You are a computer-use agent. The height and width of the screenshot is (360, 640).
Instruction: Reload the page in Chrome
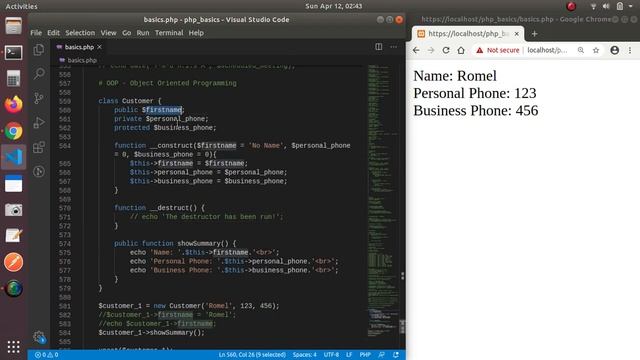point(446,50)
